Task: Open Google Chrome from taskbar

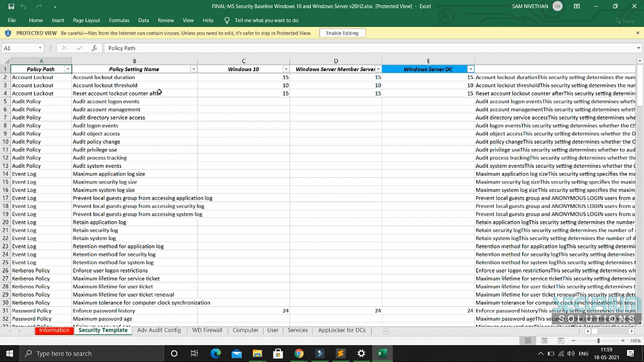Action: [x=299, y=353]
